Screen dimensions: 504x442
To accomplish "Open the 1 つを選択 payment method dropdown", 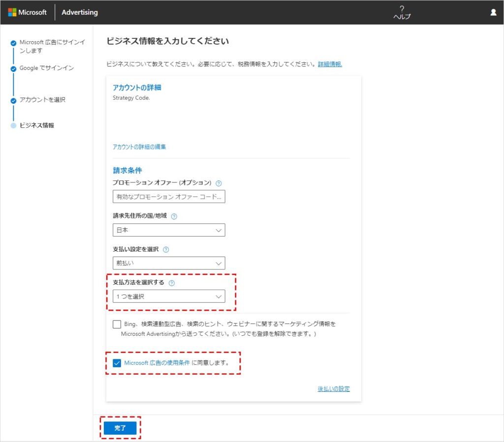I will [x=169, y=296].
